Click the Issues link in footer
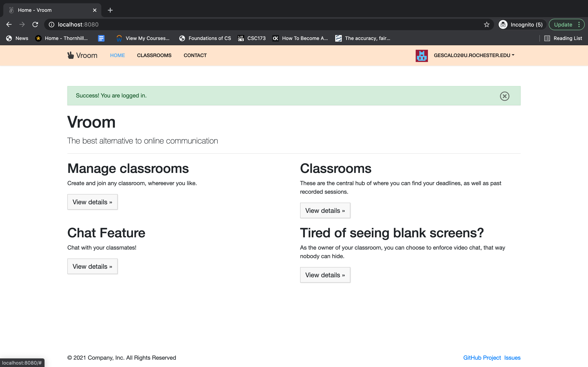The width and height of the screenshot is (588, 367). pos(512,358)
